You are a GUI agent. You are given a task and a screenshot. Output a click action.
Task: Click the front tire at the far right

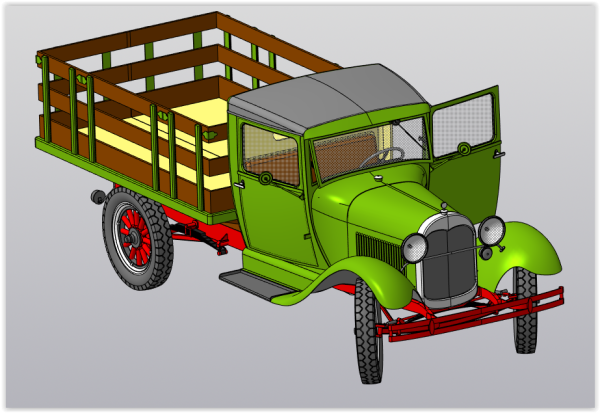coord(525,312)
